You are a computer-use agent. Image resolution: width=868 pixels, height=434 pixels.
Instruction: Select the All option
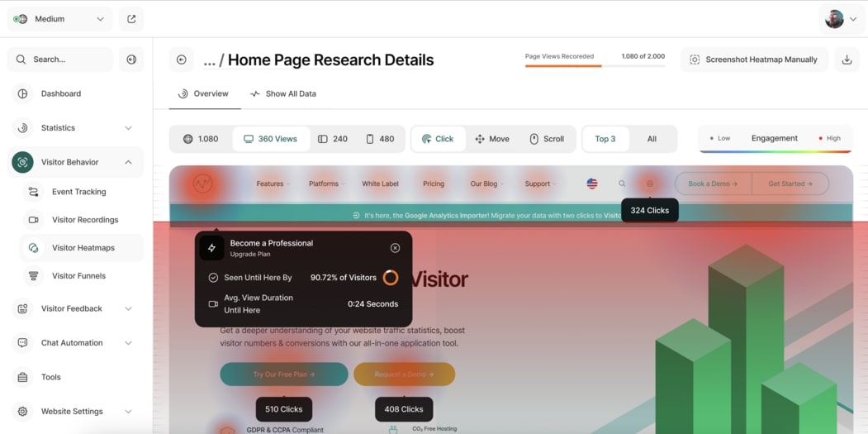(x=652, y=139)
